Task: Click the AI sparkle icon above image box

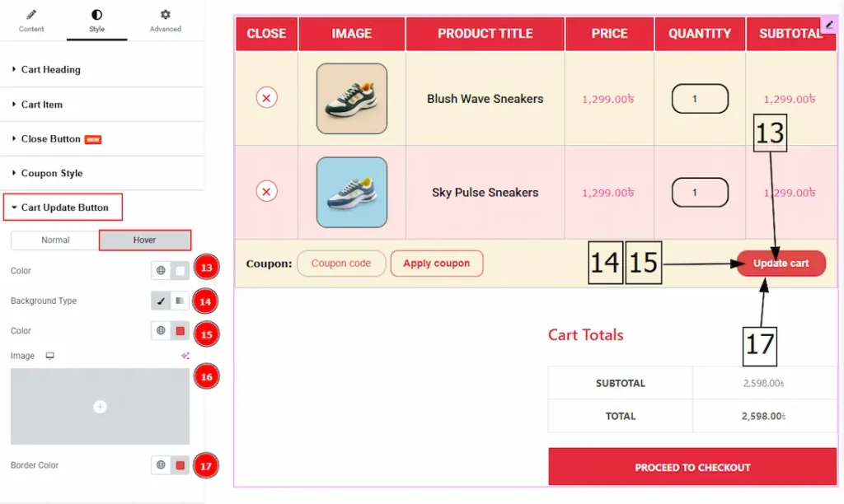Action: (185, 356)
